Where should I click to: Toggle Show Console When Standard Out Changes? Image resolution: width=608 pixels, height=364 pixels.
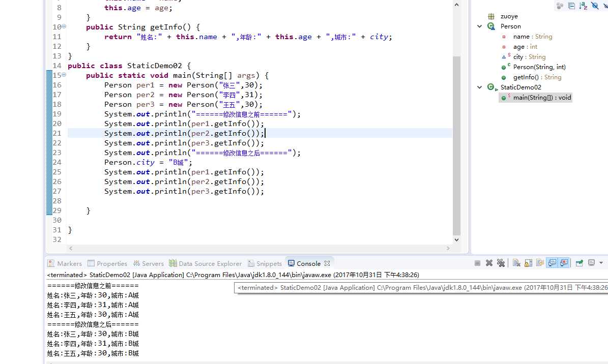552,263
